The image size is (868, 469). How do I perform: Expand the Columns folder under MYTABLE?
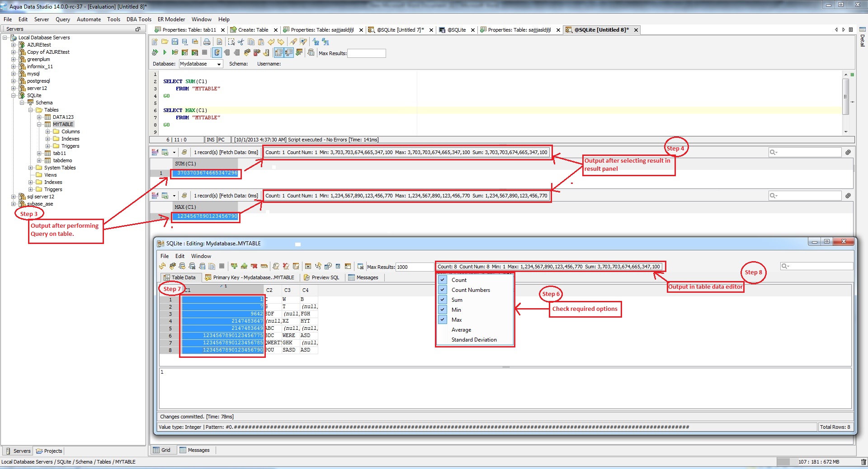point(48,131)
